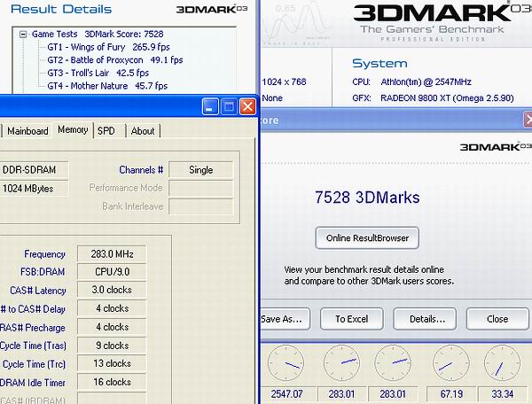The width and height of the screenshot is (532, 404).
Task: Click the 7528 3DMarks score text
Action: 367,198
